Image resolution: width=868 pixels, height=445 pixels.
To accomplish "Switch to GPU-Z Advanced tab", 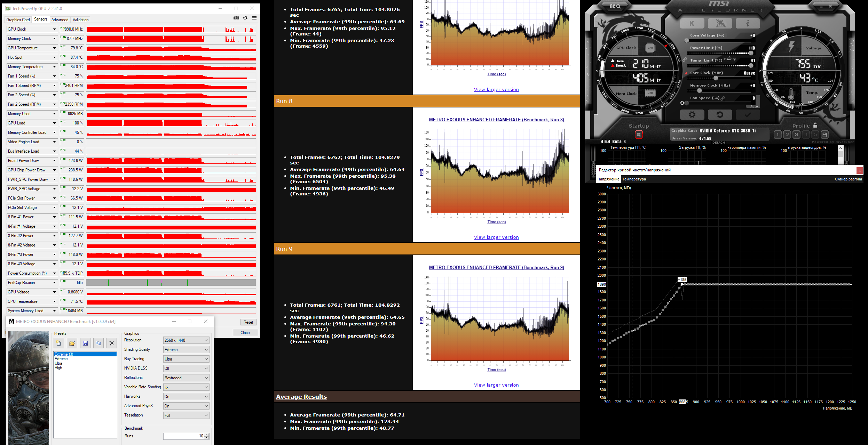I will pos(60,20).
